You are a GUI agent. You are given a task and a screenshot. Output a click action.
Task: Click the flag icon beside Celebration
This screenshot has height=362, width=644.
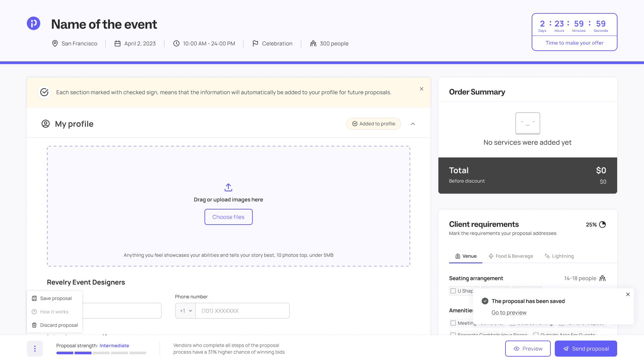[255, 44]
